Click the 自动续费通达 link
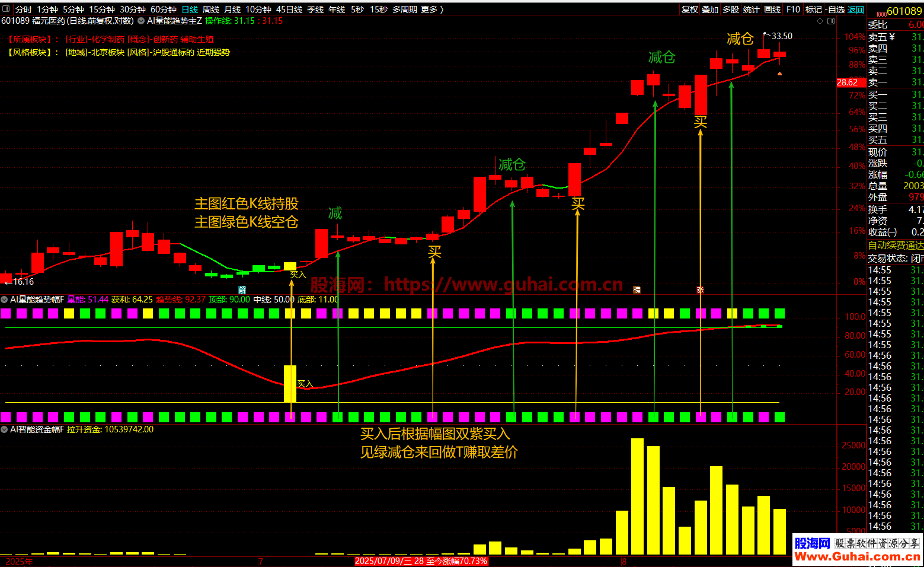The width and height of the screenshot is (924, 567). 896,245
